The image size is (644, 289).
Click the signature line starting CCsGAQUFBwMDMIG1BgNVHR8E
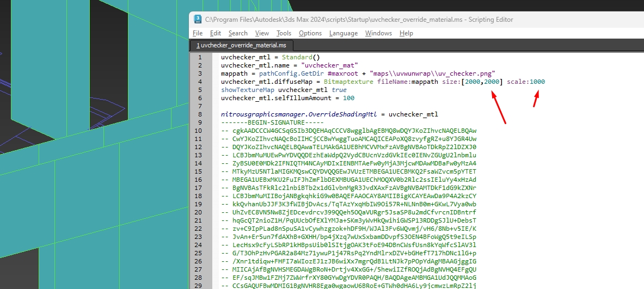(x=349, y=285)
